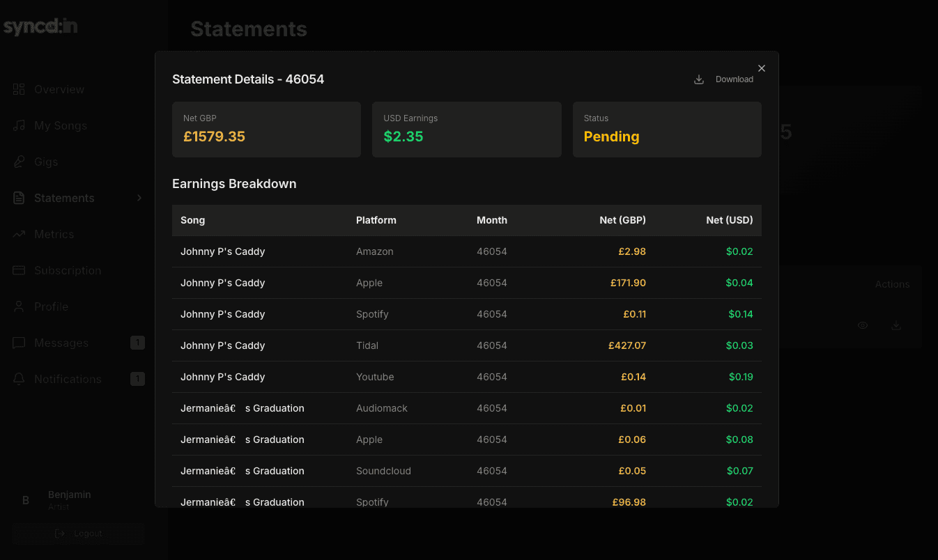Click the Logout button
Viewport: 938px width, 560px height.
[79, 534]
